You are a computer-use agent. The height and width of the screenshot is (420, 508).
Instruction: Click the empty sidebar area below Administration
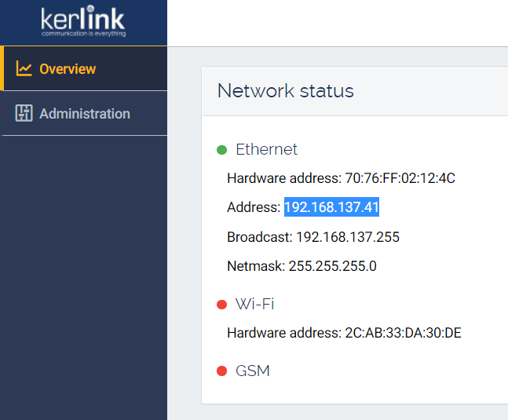(x=83, y=276)
